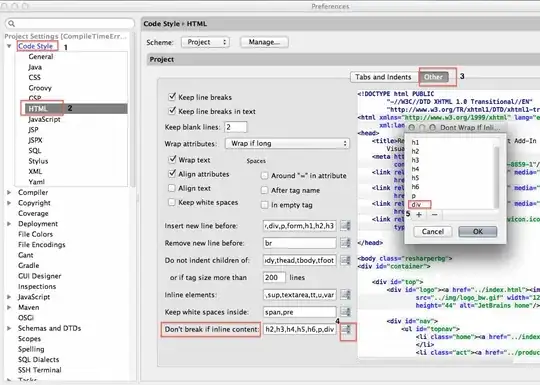Viewport: 540px width, 385px height.
Task: Expand the Schemas and DTDs node
Action: tap(9, 328)
